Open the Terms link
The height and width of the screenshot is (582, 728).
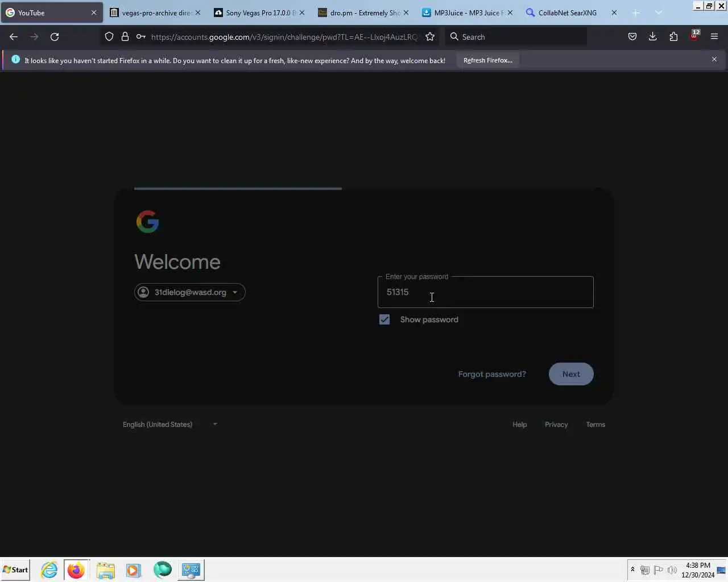coord(595,425)
